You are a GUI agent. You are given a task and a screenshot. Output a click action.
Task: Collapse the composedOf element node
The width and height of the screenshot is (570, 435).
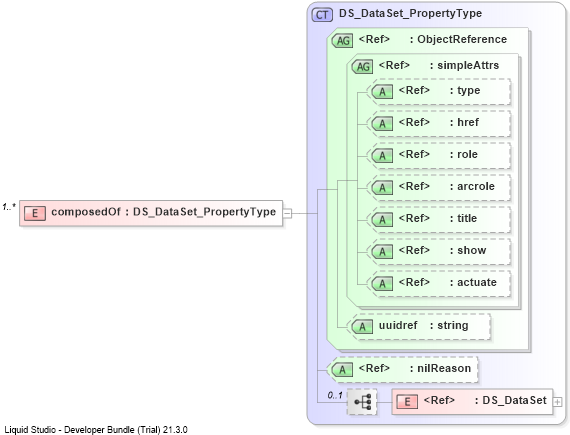coord(287,213)
